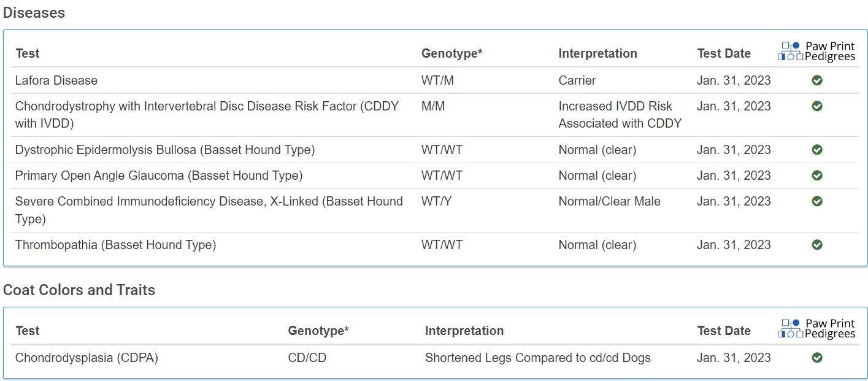The height and width of the screenshot is (381, 868).
Task: Click the CD/CD genotype value
Action: 307,358
